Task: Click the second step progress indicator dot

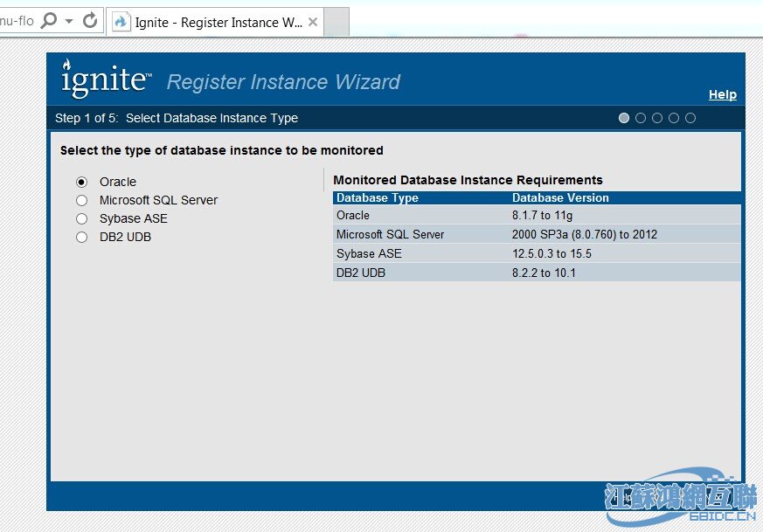Action: pos(641,118)
